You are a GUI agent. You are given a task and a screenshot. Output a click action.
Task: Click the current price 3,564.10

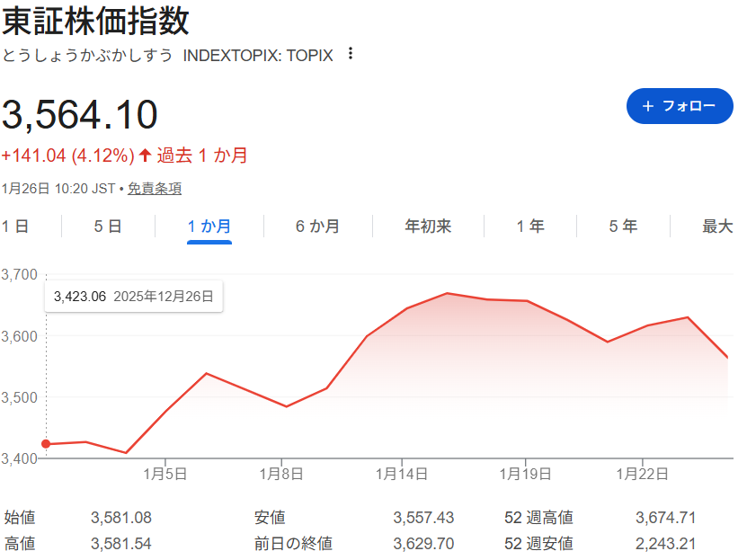[80, 115]
